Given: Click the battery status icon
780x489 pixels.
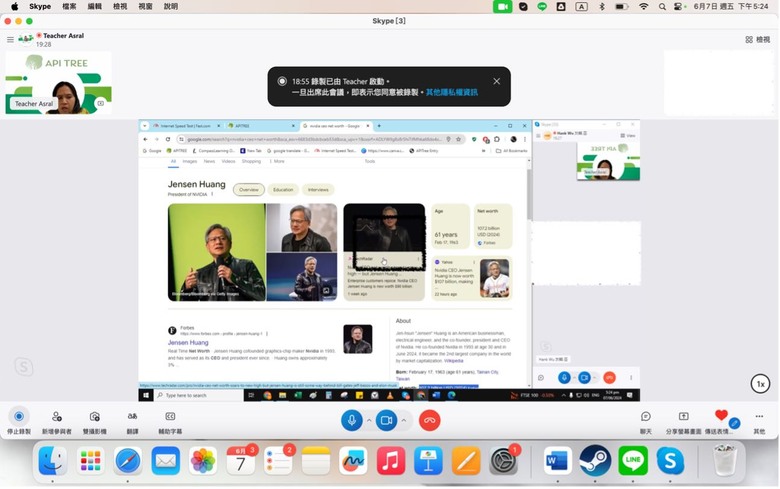Looking at the screenshot, I should click(x=622, y=6).
